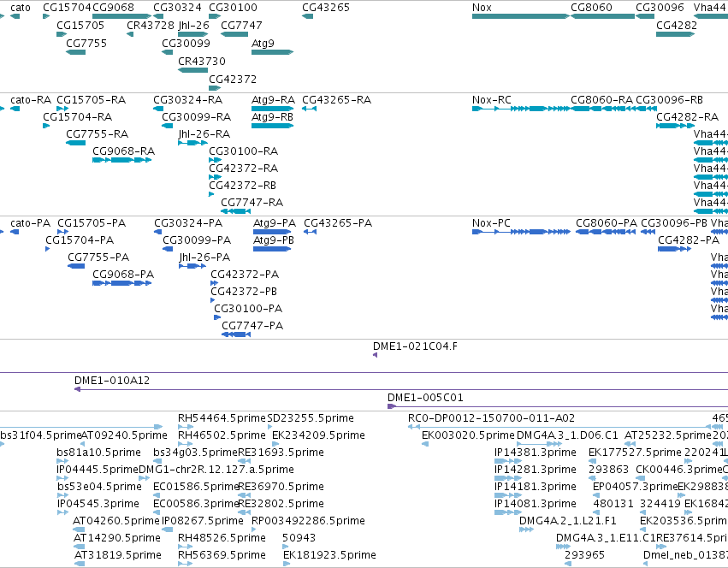This screenshot has height=568, width=728.
Task: Click the CG42372-RB transcript label
Action: 243,186
